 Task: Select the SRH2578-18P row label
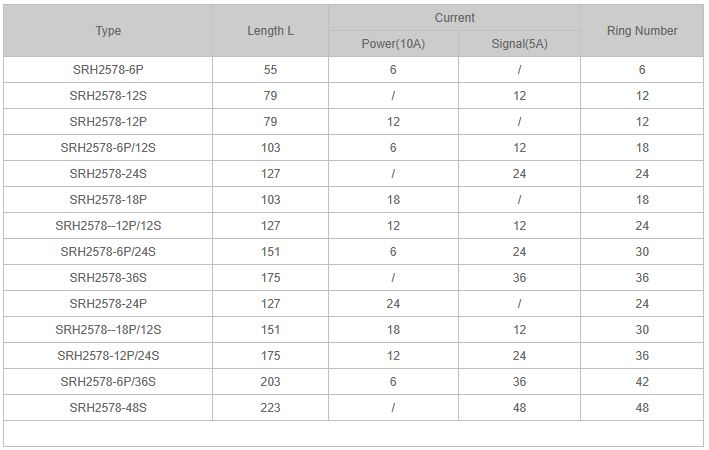click(108, 200)
